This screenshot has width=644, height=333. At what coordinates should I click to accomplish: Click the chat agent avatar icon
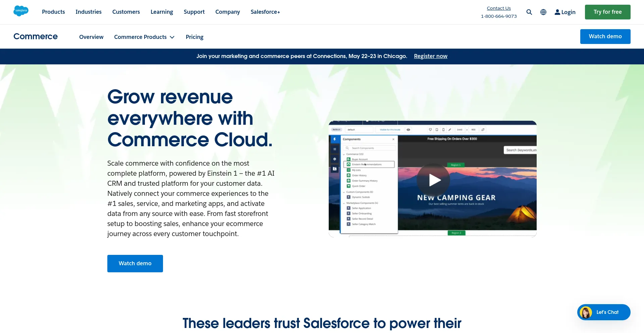(x=586, y=312)
